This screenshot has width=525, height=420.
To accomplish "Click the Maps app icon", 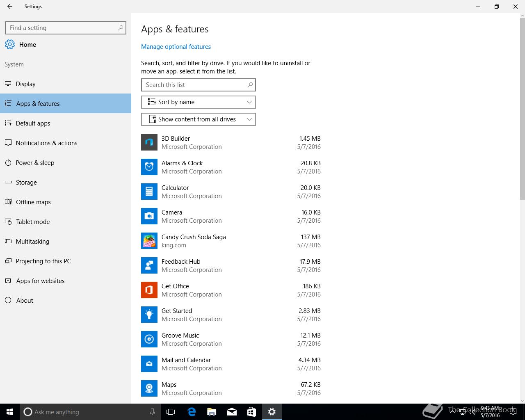I will coord(149,388).
